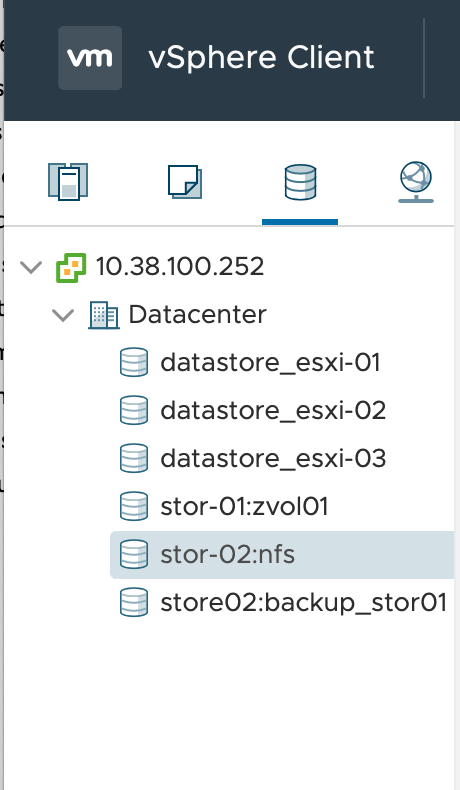Image resolution: width=460 pixels, height=790 pixels.
Task: Click the Datacenter building icon
Action: click(104, 315)
